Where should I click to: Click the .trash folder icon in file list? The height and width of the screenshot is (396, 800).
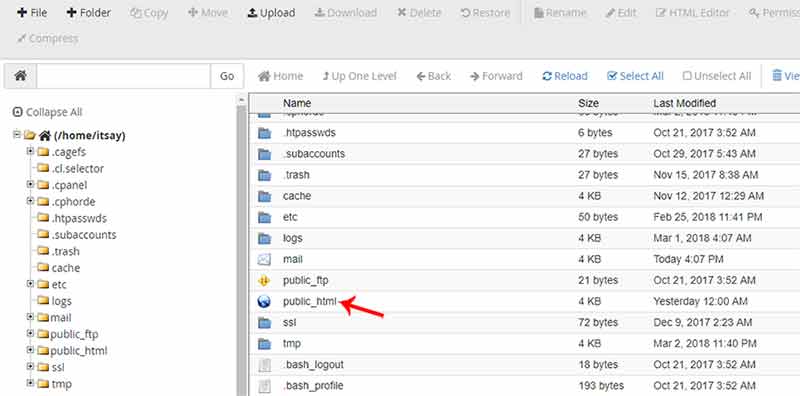pos(264,175)
